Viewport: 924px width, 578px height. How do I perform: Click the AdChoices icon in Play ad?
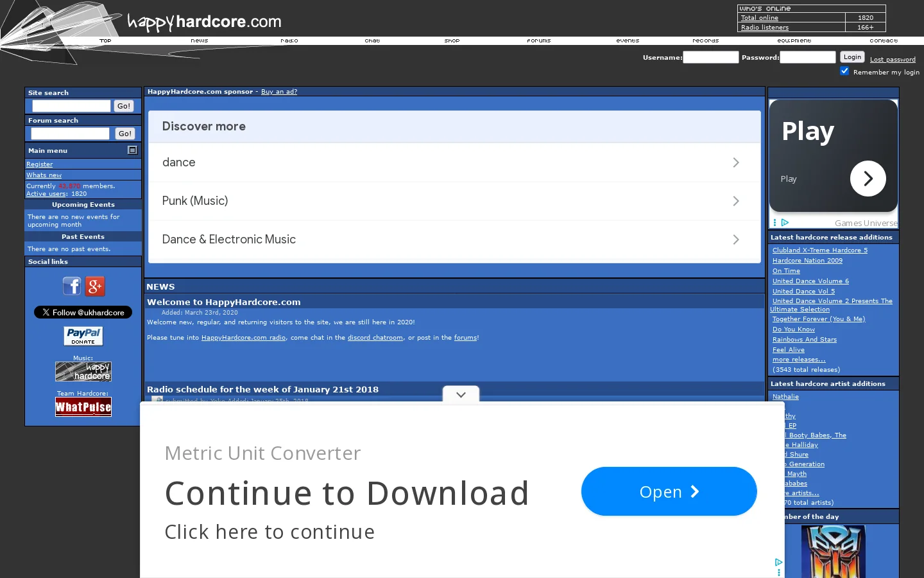[x=785, y=223]
